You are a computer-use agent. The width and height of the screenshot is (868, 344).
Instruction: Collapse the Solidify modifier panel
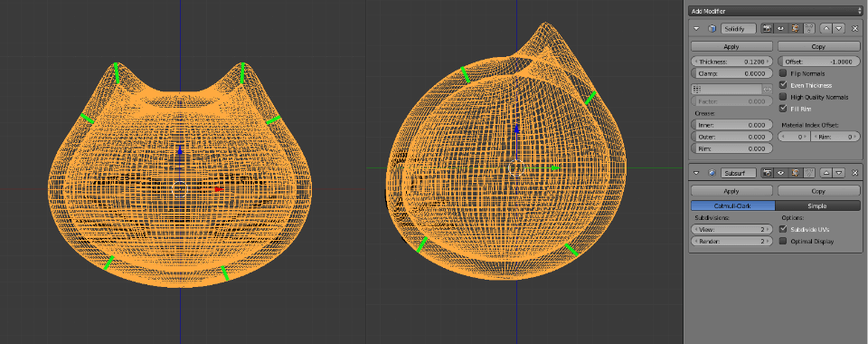coord(697,28)
